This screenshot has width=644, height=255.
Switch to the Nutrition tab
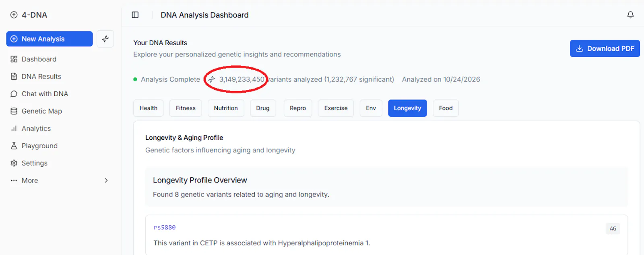pyautogui.click(x=226, y=108)
